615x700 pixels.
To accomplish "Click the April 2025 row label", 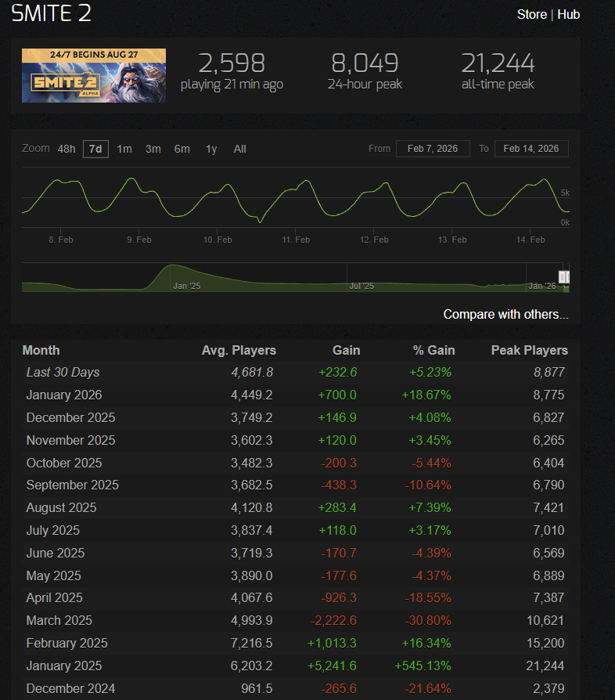I will pyautogui.click(x=55, y=597).
